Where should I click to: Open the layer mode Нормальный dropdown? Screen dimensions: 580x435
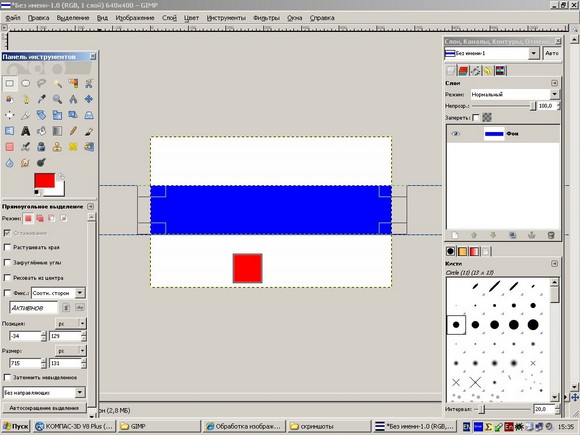[515, 94]
